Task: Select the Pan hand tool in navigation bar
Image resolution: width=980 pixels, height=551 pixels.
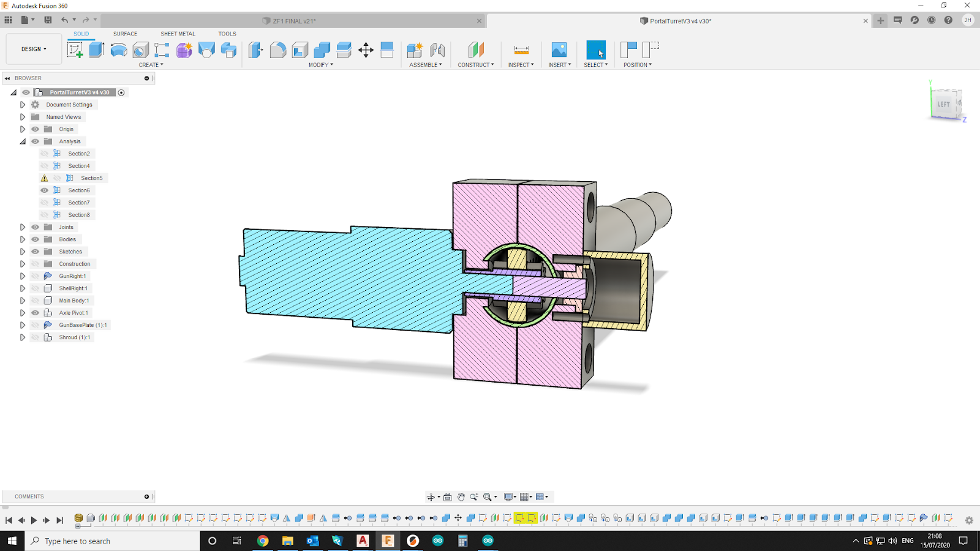Action: 461,497
